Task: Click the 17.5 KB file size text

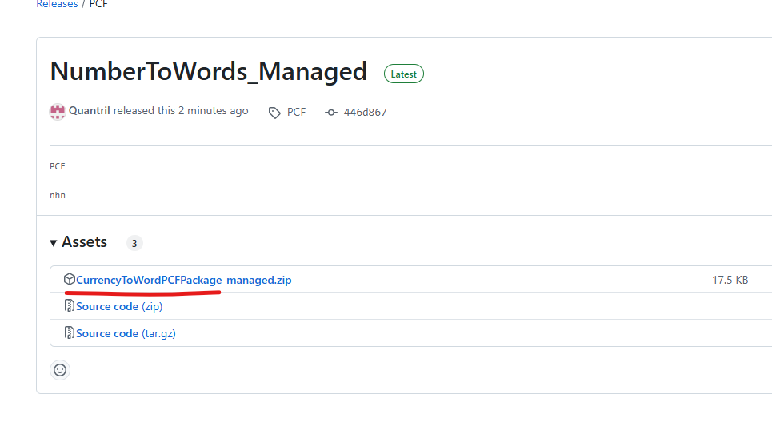Action: coord(729,280)
